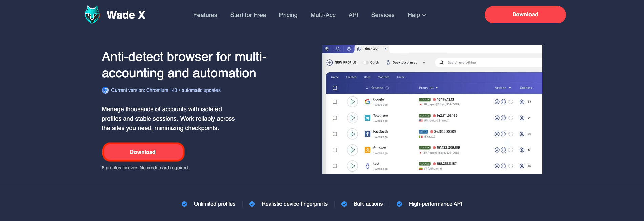The height and width of the screenshot is (221, 644).
Task: Expand the Help menu dropdown
Action: [x=416, y=15]
